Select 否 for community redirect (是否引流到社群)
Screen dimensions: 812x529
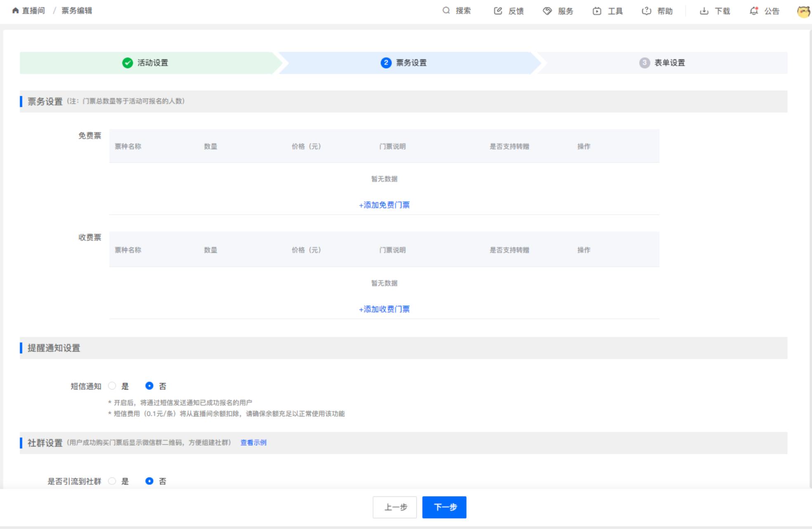[x=149, y=481]
